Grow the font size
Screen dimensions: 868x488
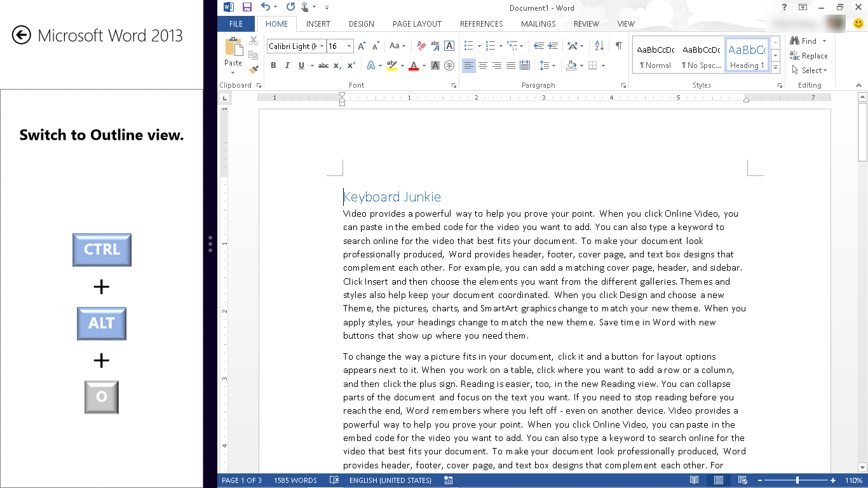[362, 46]
